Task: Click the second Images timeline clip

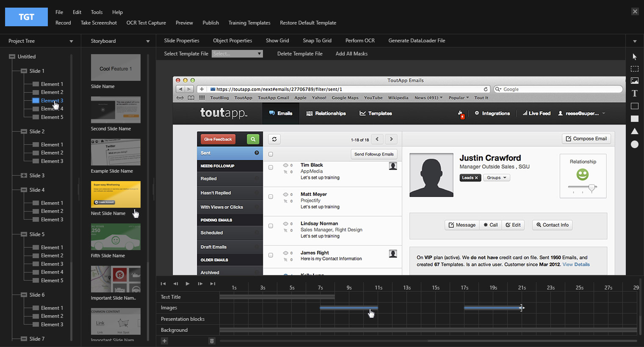Action: [493, 308]
